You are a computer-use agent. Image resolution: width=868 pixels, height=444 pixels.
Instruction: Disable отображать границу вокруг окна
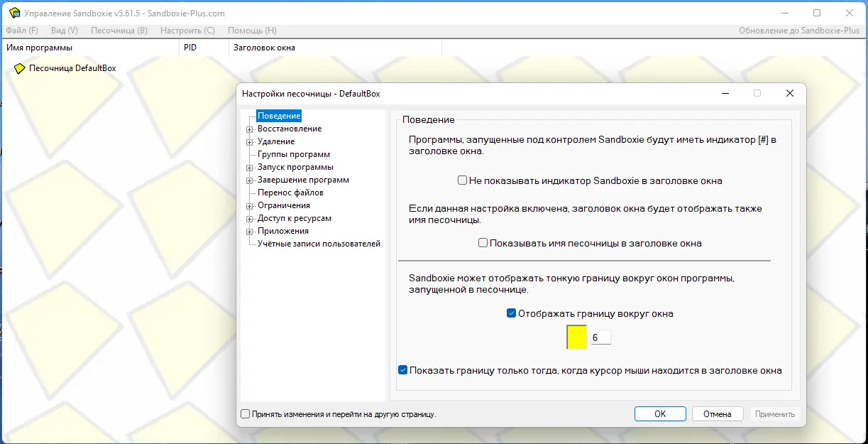click(510, 313)
